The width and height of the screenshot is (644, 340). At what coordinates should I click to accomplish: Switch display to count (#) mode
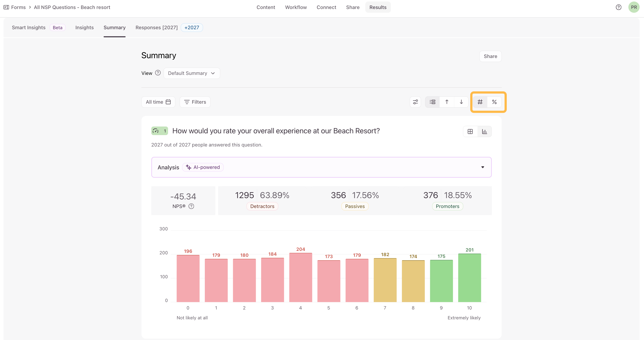[480, 102]
